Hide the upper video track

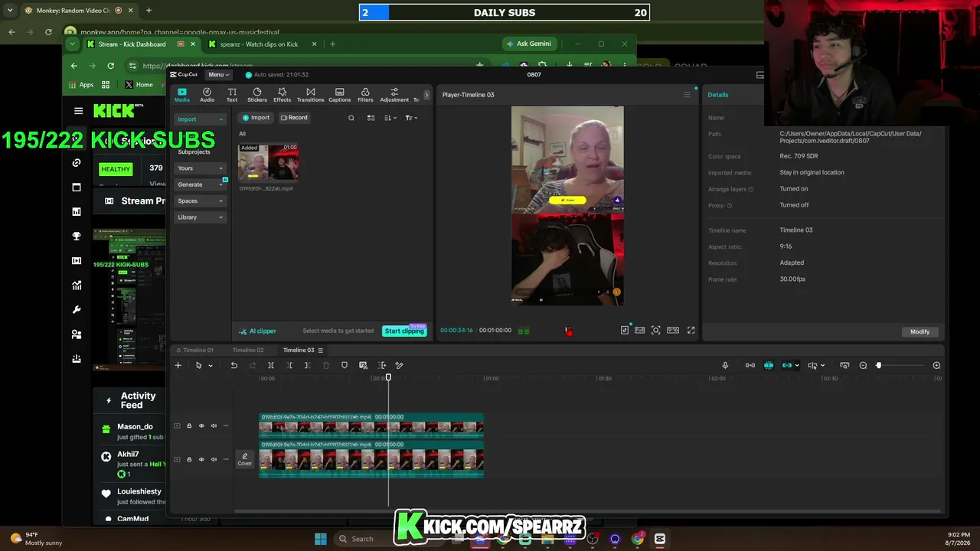coord(201,425)
